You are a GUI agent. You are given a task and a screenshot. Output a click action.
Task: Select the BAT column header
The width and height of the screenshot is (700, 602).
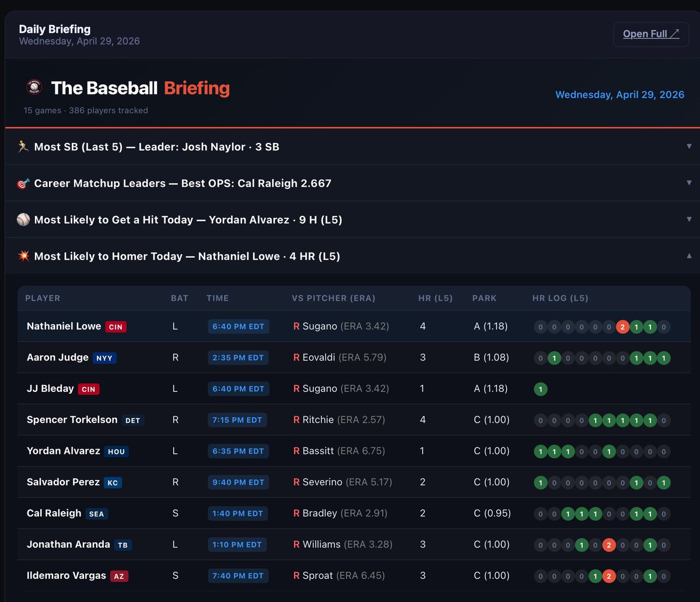[x=180, y=298]
